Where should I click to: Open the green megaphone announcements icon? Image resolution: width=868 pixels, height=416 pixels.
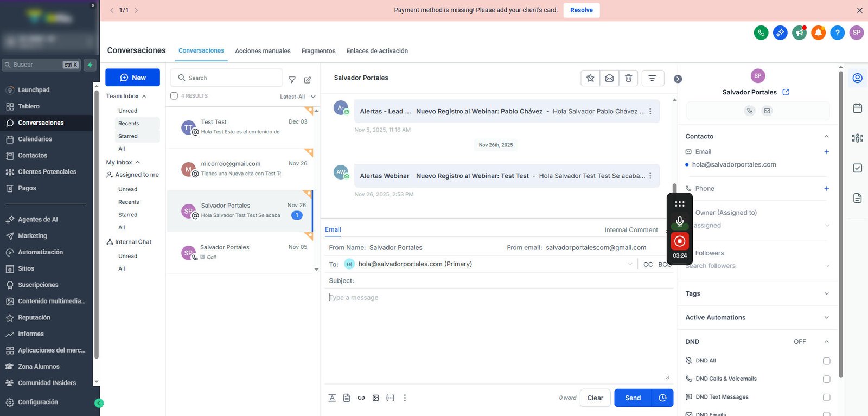(x=799, y=33)
